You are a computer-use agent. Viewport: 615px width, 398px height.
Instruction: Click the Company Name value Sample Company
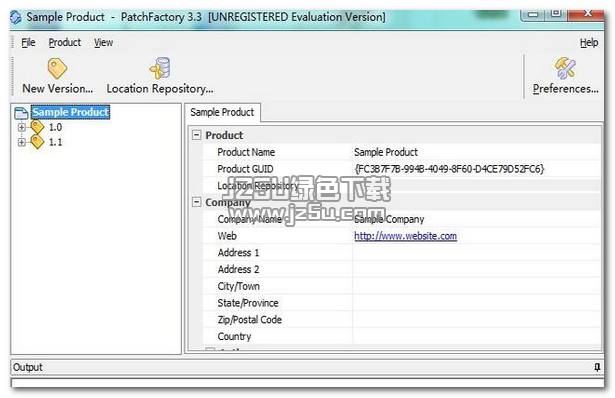pyautogui.click(x=389, y=219)
